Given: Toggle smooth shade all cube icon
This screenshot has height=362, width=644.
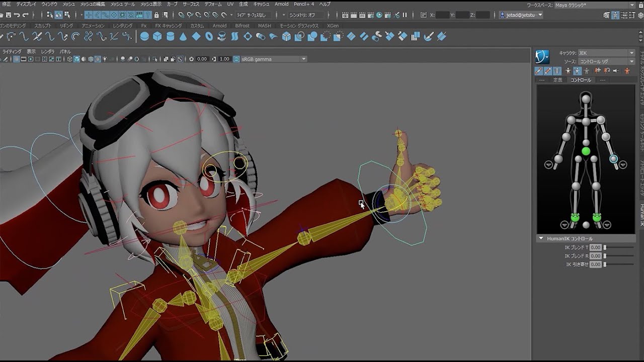Looking at the screenshot, I should point(76,59).
